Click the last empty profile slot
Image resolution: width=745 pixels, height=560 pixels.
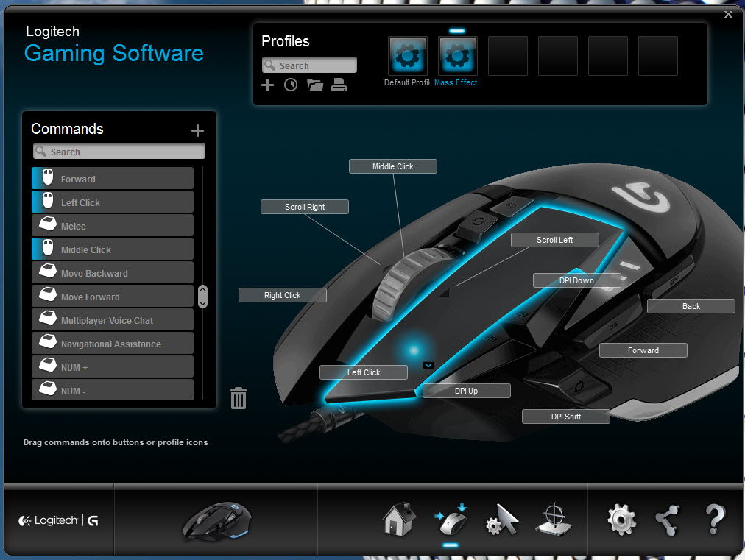click(658, 56)
